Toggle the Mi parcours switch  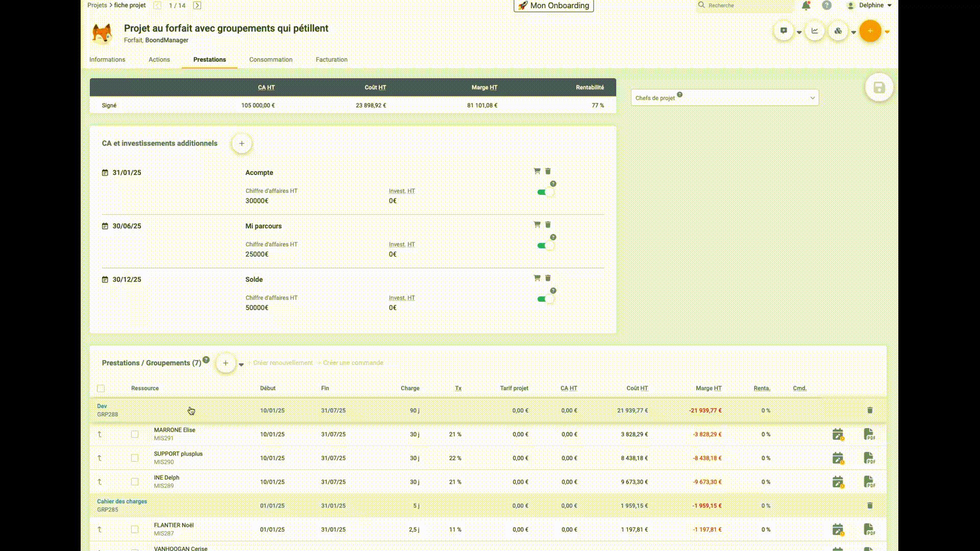pos(545,246)
